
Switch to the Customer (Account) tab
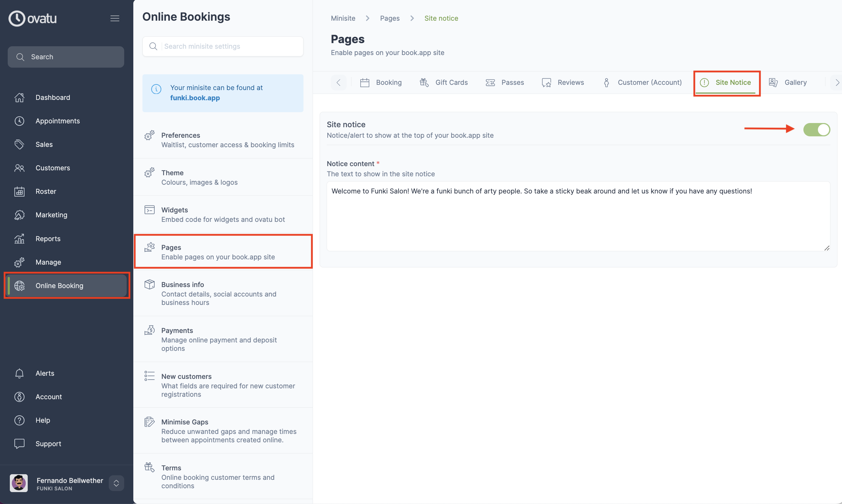coord(650,82)
